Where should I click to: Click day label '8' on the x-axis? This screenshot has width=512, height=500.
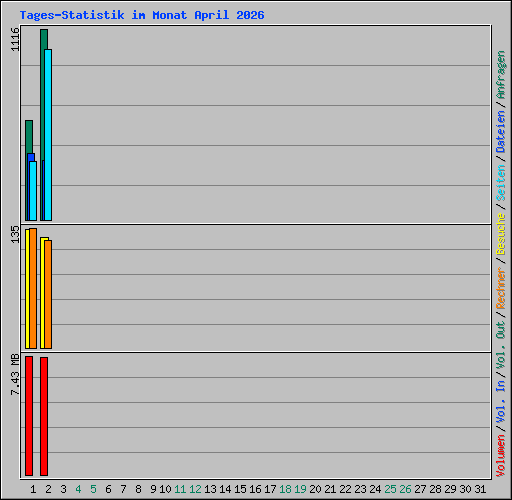click(x=138, y=489)
